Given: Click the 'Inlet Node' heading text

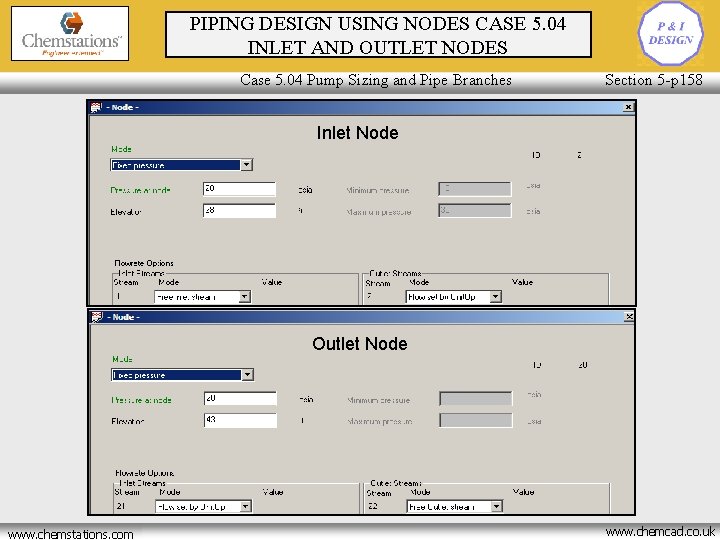Looking at the screenshot, I should pyautogui.click(x=357, y=133).
